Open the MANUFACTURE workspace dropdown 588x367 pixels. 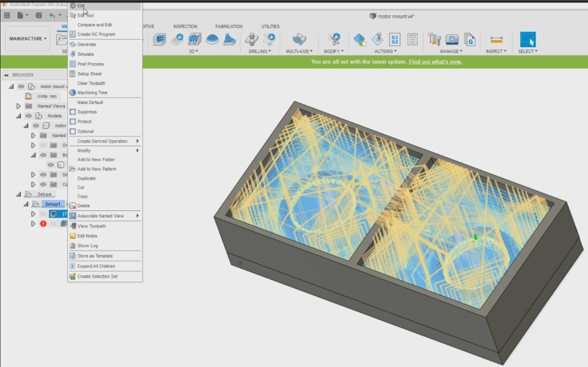[28, 39]
